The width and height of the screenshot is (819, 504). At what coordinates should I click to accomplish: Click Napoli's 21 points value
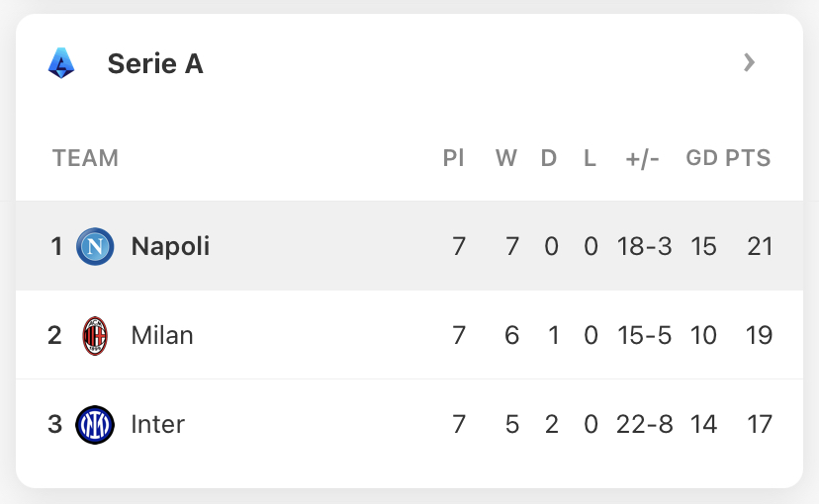[x=760, y=246]
